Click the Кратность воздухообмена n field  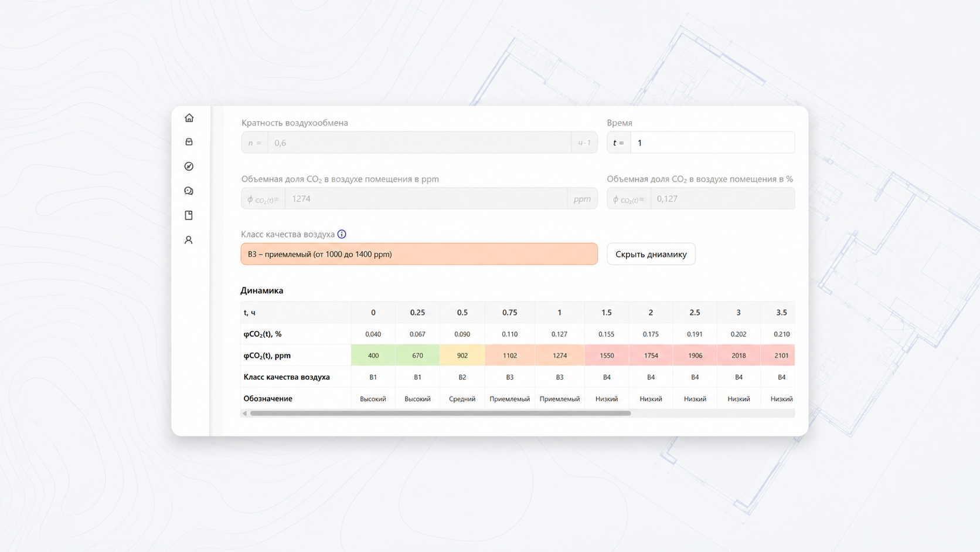click(x=419, y=143)
